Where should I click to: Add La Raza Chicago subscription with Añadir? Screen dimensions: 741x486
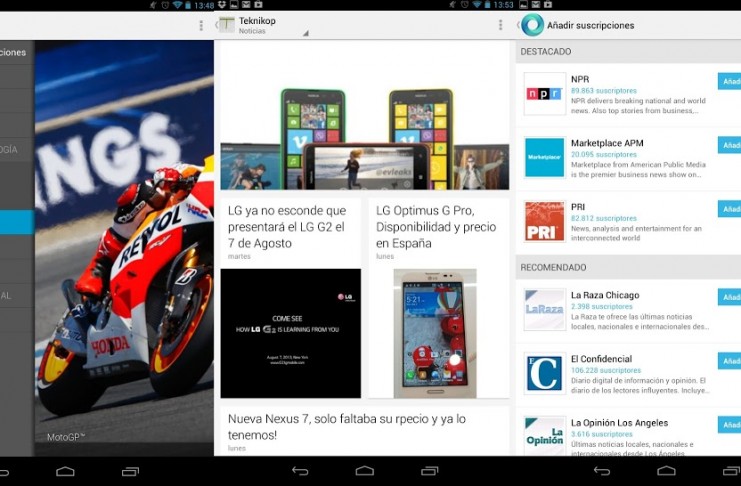[729, 297]
